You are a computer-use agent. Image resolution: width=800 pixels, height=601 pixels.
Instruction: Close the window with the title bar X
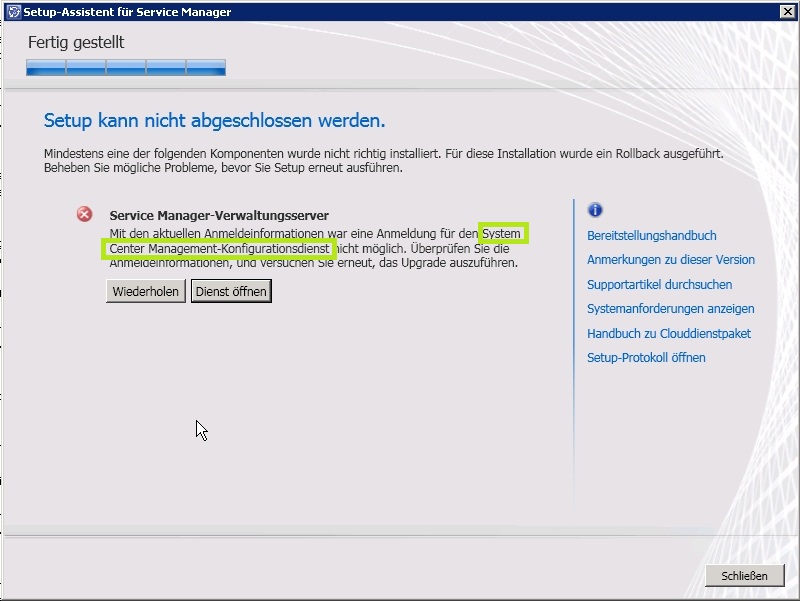point(787,12)
